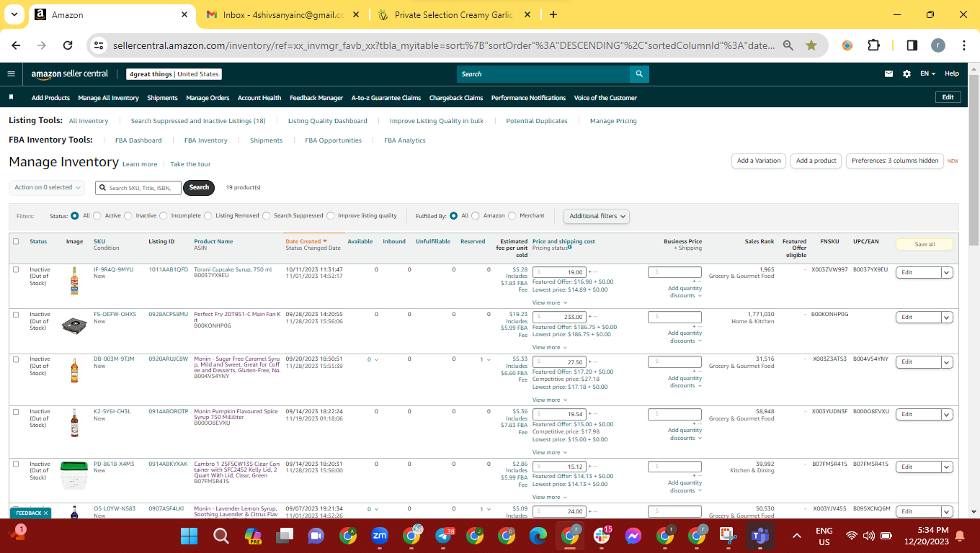The image size is (980, 553).
Task: Click the site information icon in address bar
Action: pos(99,45)
